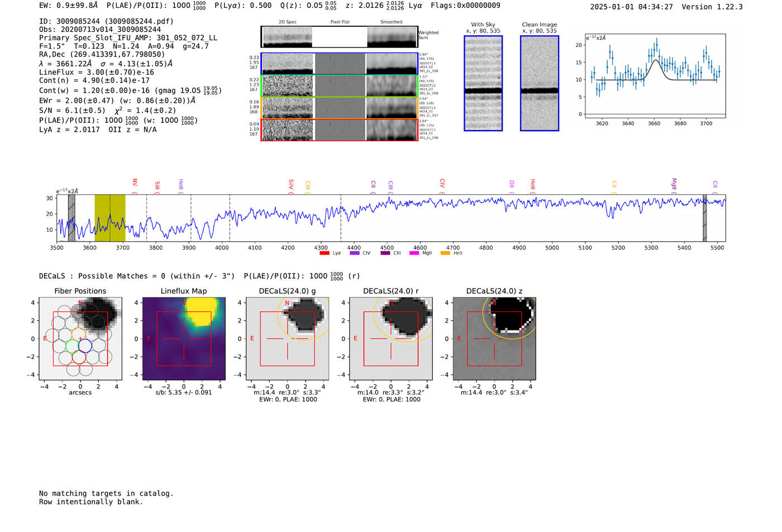
Task: Click the 's/b: 5.35 +/- 0.091' caption
Action: pyautogui.click(x=184, y=393)
